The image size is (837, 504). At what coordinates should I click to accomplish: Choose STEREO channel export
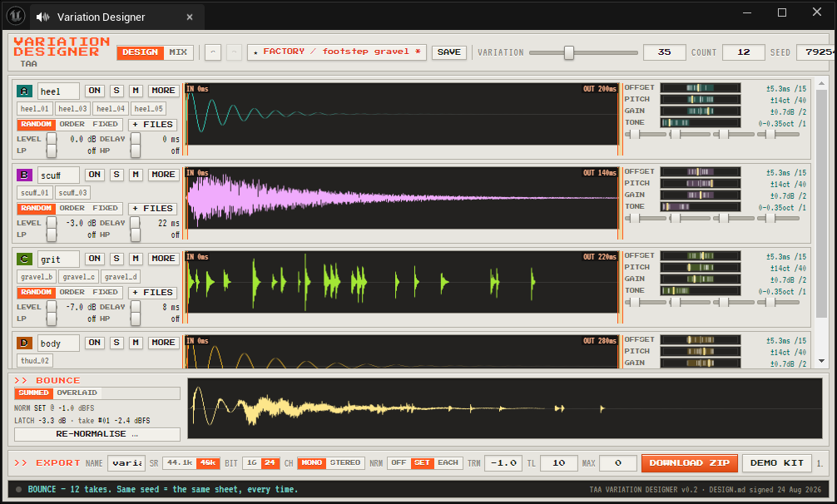pyautogui.click(x=344, y=463)
